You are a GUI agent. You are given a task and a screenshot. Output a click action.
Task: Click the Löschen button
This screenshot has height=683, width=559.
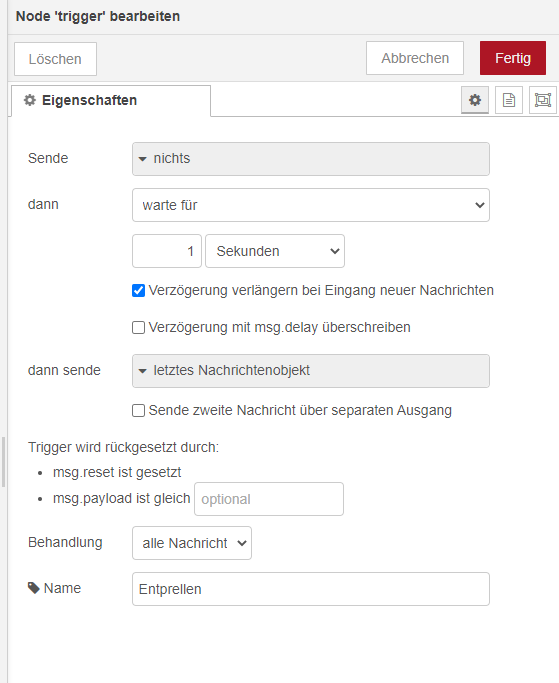point(55,59)
